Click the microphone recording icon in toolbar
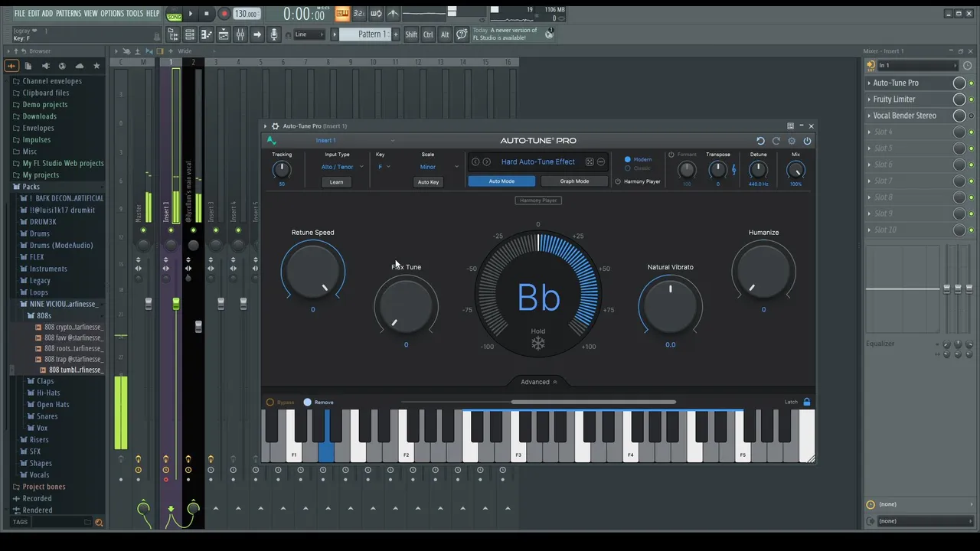This screenshot has height=551, width=980. tap(274, 34)
